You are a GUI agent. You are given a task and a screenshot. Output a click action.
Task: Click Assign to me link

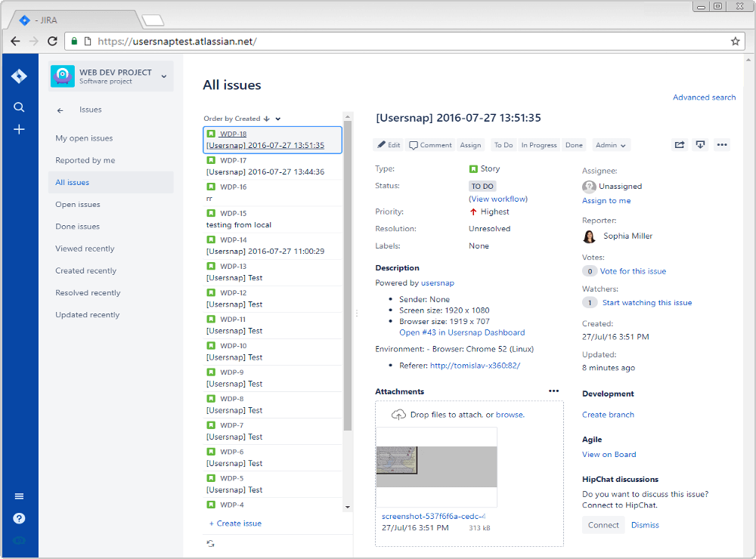point(606,201)
